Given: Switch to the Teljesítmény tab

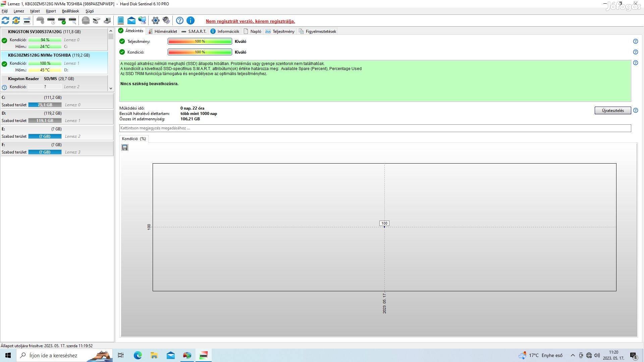Looking at the screenshot, I should (x=280, y=31).
